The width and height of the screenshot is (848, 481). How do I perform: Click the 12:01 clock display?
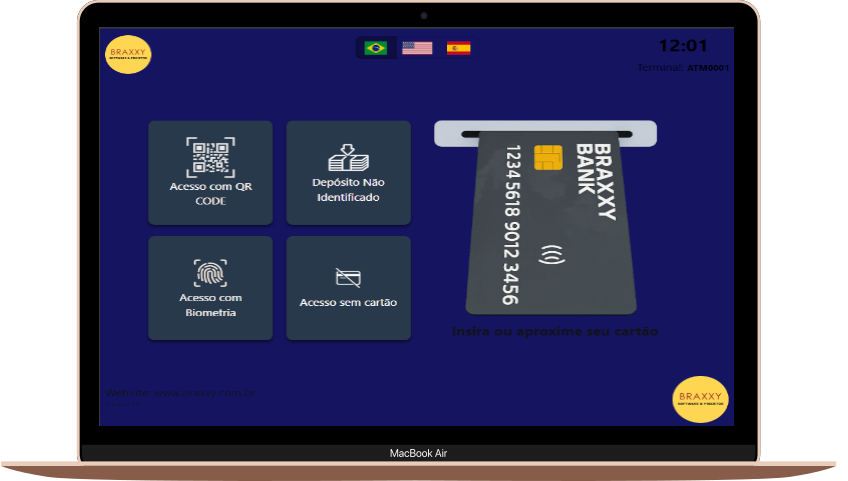[x=683, y=46]
